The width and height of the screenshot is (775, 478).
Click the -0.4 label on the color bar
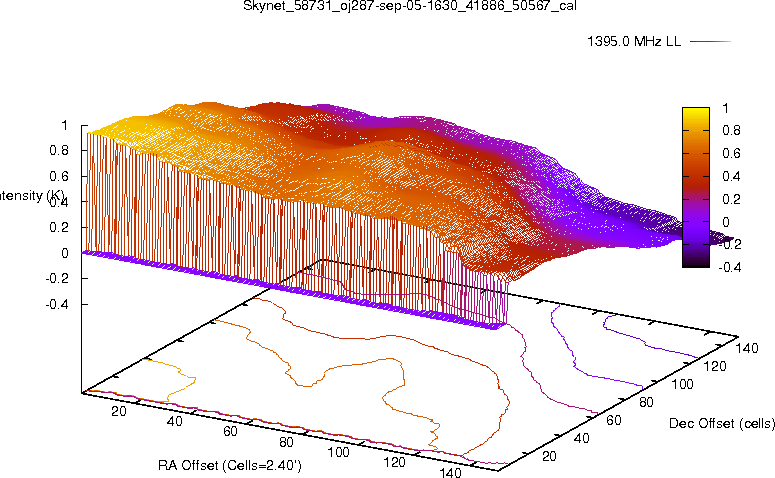pyautogui.click(x=729, y=267)
